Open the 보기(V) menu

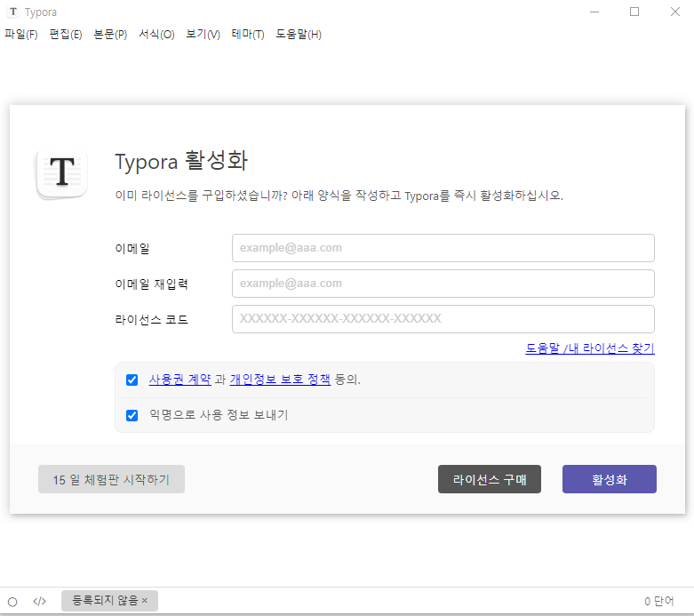click(203, 34)
